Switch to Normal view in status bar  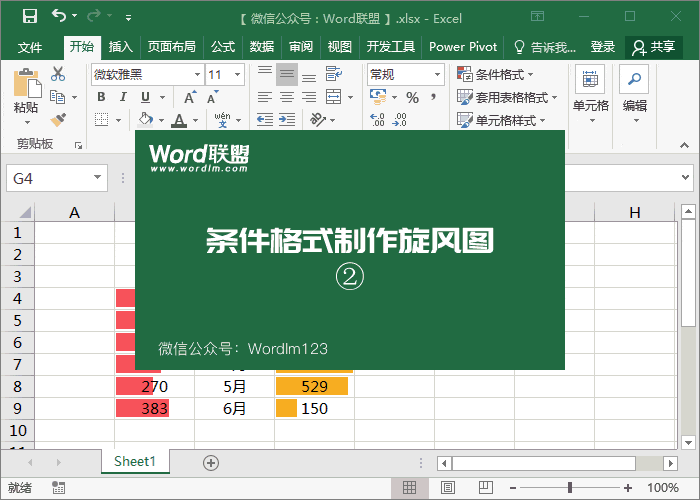tap(409, 488)
